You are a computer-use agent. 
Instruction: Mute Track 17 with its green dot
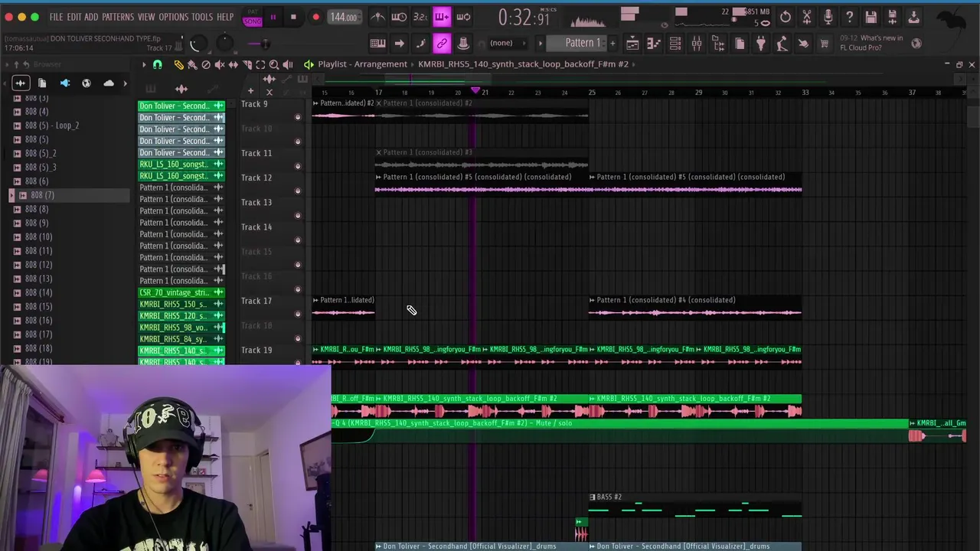click(x=298, y=314)
